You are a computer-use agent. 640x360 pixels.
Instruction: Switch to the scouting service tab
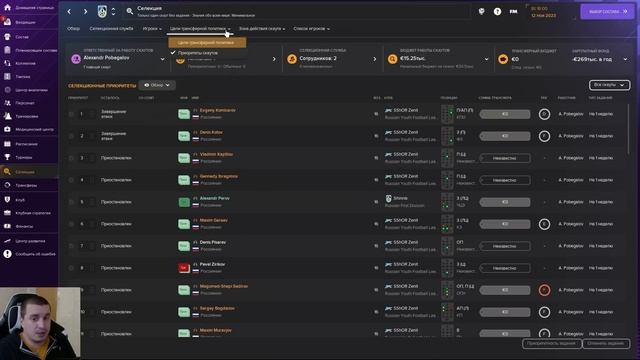click(x=111, y=29)
